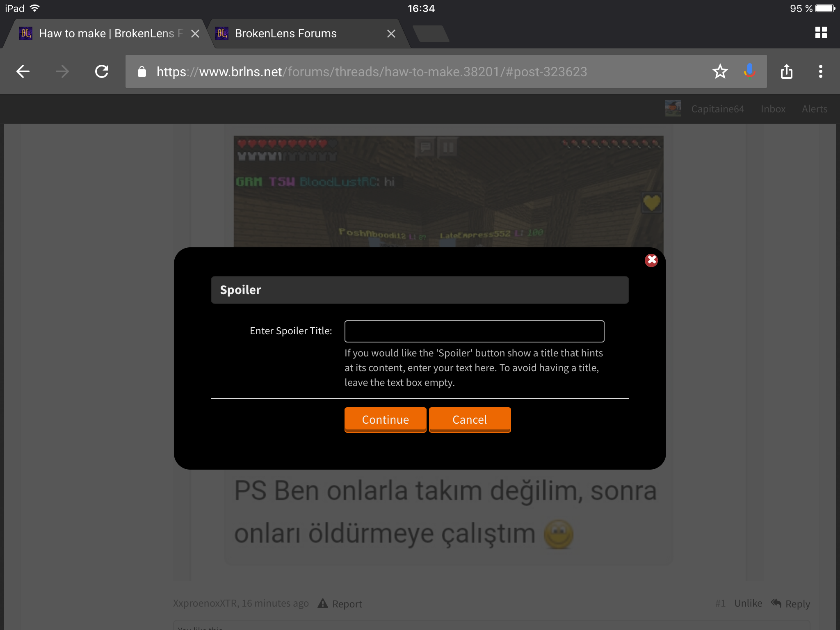Screen dimensions: 840x630
Task: Activate voice search microphone
Action: pos(749,71)
